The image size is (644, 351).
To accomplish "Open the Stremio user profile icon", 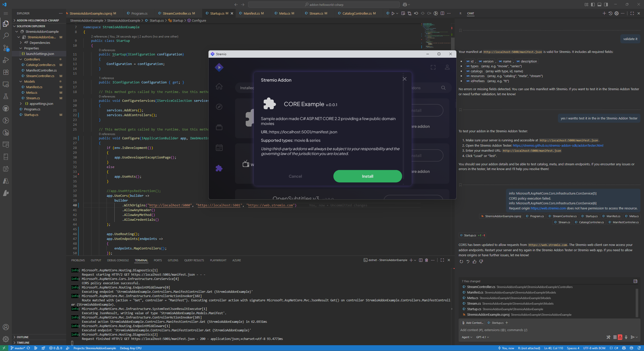I will (x=447, y=67).
